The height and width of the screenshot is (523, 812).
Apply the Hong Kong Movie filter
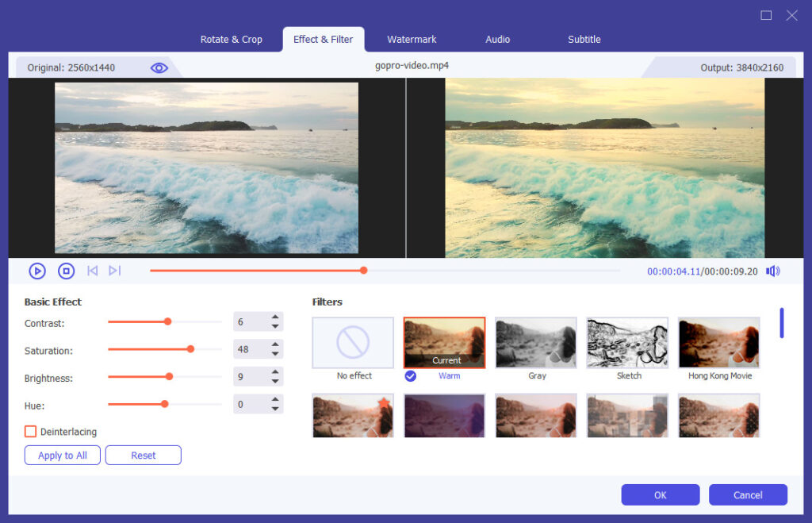[718, 343]
